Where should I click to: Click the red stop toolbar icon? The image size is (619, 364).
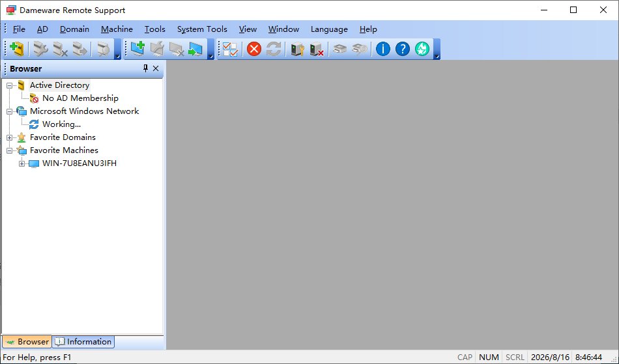pyautogui.click(x=254, y=49)
